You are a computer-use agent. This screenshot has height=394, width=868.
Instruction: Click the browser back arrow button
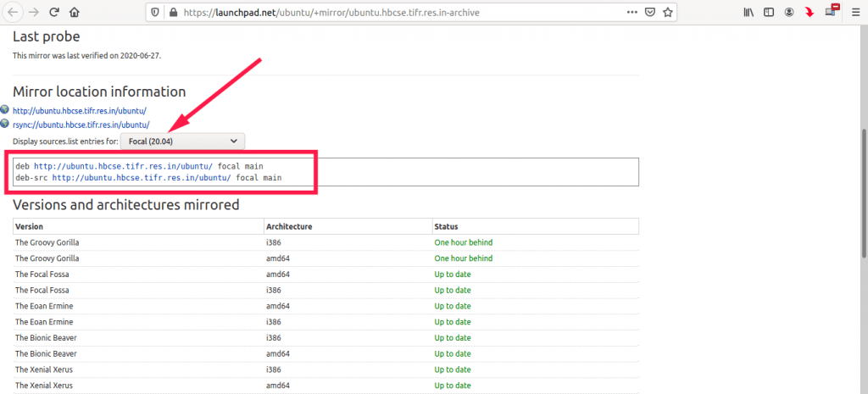point(14,13)
